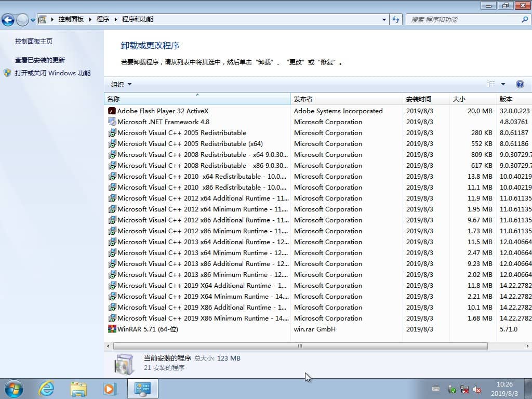Select Microsoft Visual C++ 2019 X86 Additional Runtime

coord(202,308)
